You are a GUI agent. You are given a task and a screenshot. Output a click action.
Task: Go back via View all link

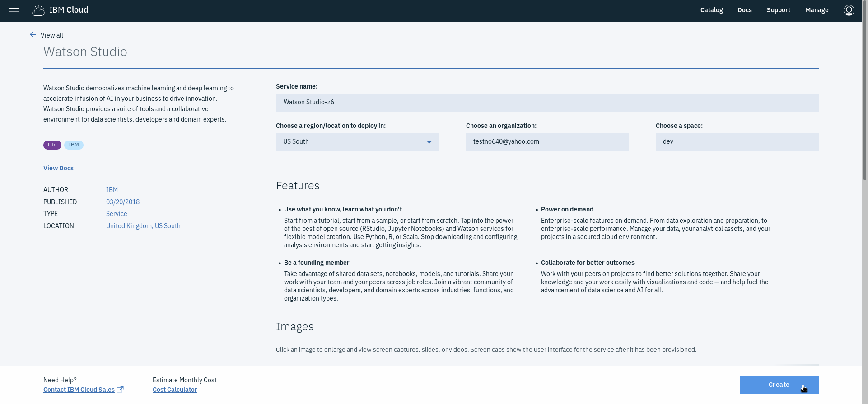52,35
